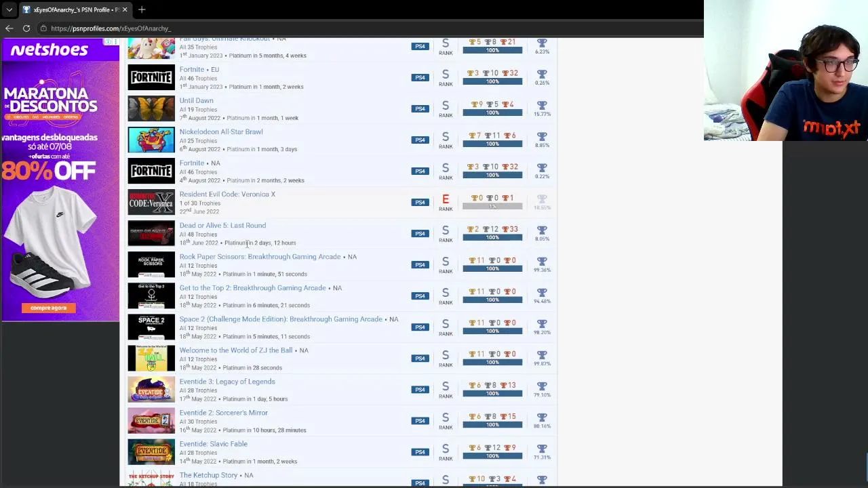Click the PS4 badge on Fortnite EU row
Image resolution: width=868 pixels, height=488 pixels.
coord(420,77)
